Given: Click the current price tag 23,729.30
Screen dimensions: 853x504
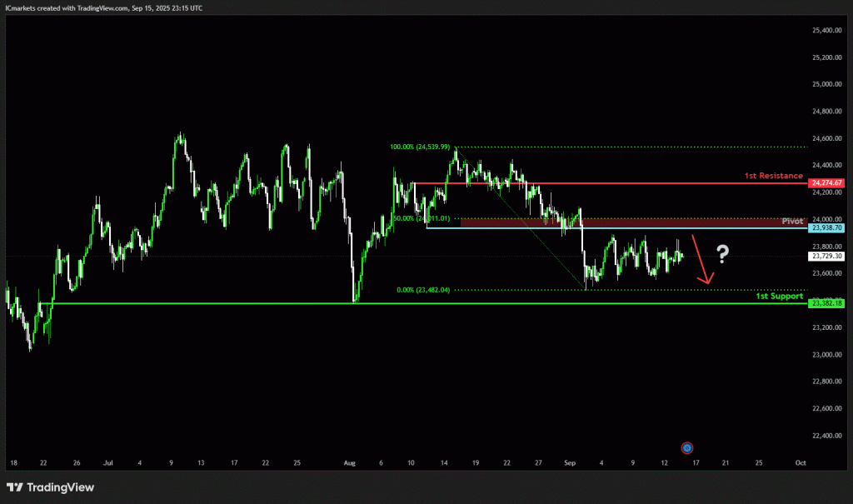Looking at the screenshot, I should point(826,256).
